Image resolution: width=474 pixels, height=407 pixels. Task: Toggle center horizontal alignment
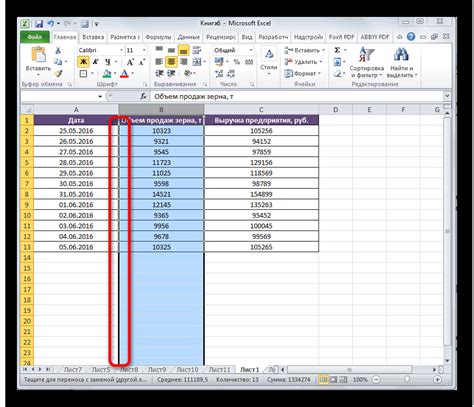[171, 62]
